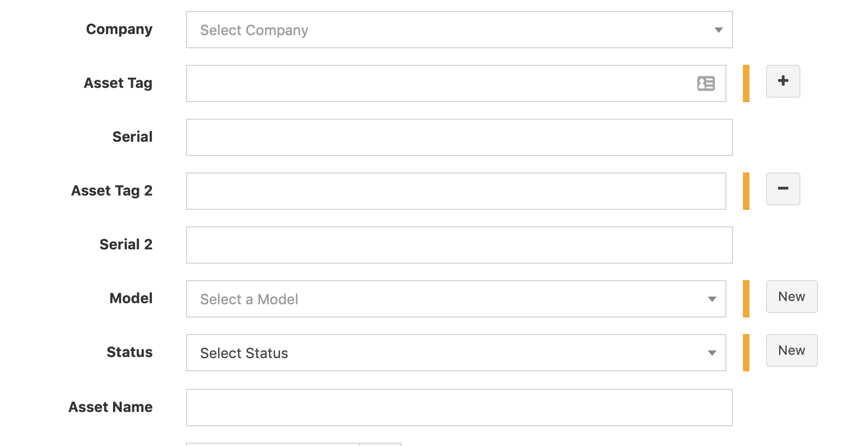Click the Status field label
The height and width of the screenshot is (446, 868).
tap(129, 353)
